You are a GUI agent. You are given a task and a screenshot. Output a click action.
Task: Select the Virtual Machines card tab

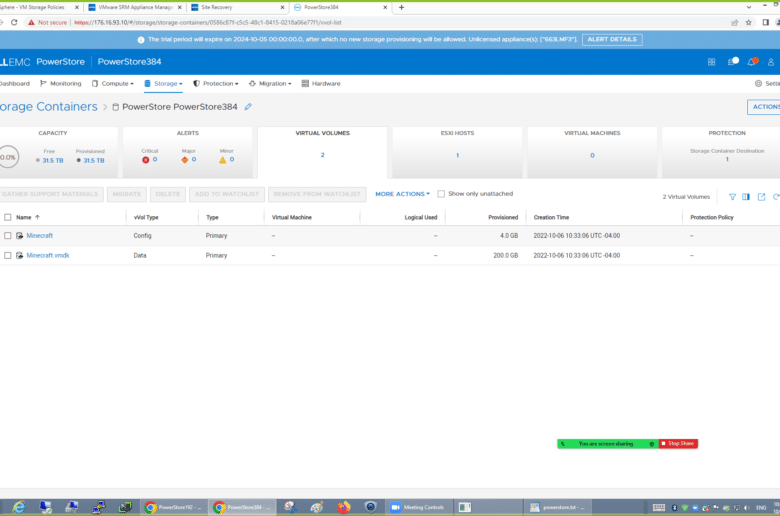coord(592,152)
